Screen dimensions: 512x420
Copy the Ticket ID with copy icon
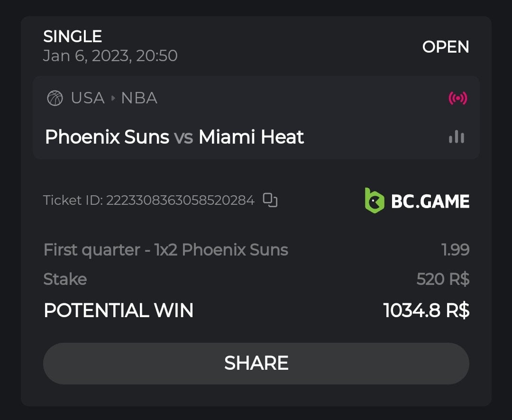click(270, 201)
